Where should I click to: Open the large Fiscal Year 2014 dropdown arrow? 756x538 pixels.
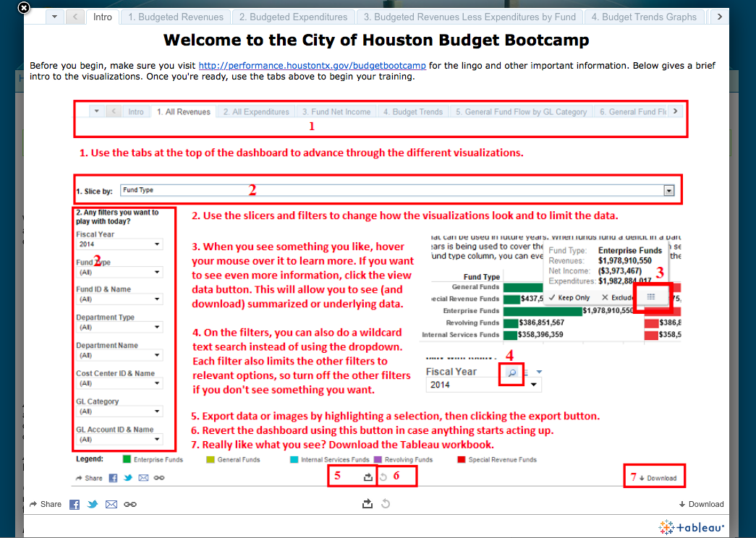[534, 385]
